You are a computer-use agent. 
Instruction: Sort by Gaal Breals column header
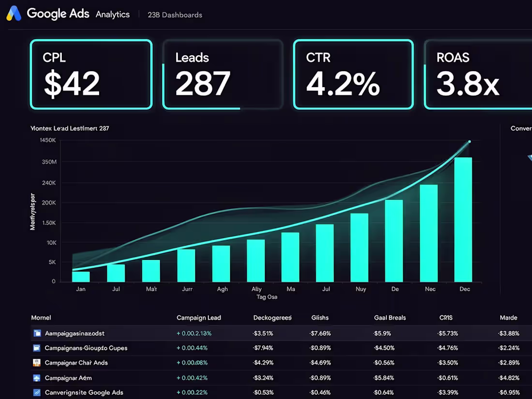(390, 318)
